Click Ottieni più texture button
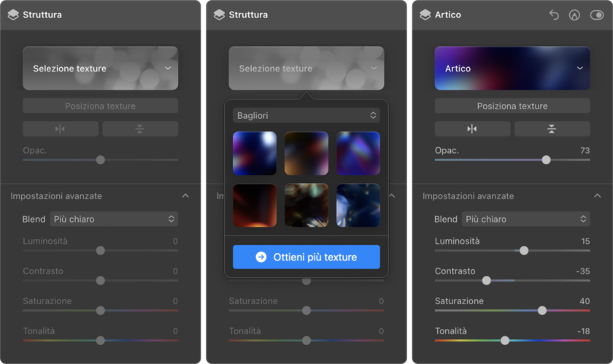This screenshot has width=613, height=364. click(x=306, y=257)
